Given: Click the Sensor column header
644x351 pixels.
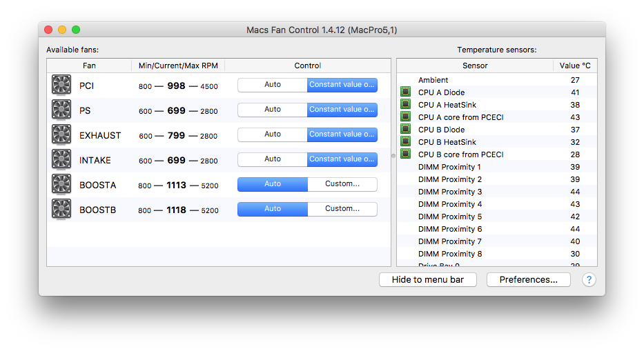Looking at the screenshot, I should tap(475, 66).
